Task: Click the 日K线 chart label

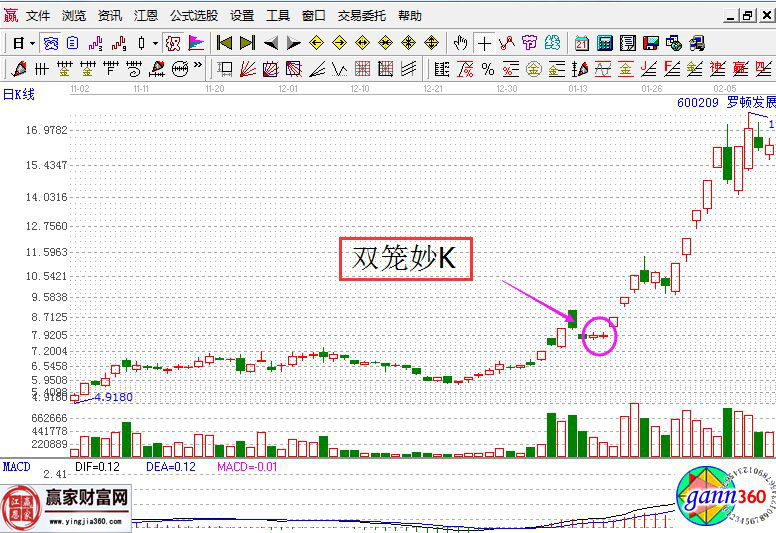Action: [x=18, y=92]
